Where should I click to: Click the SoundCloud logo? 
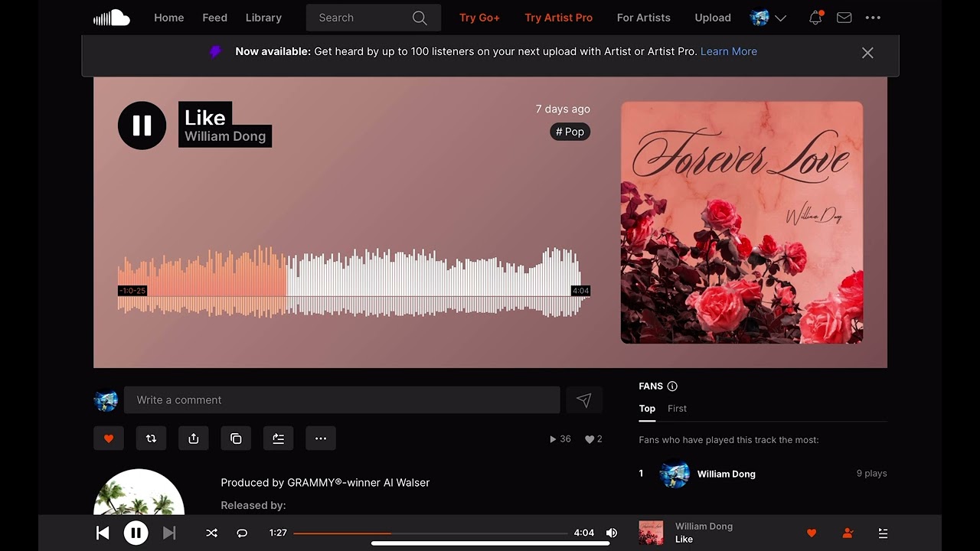click(111, 18)
